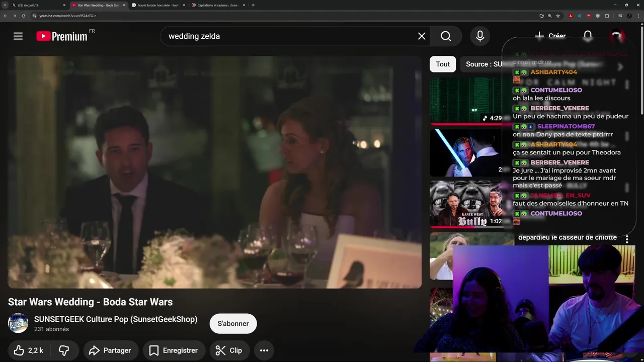
Task: Click the video player area
Action: click(x=215, y=172)
